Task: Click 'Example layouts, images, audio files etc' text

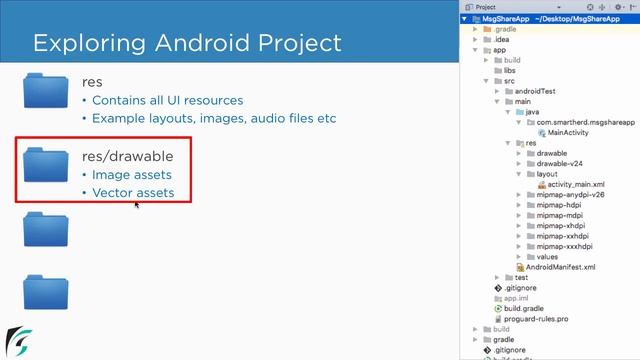Action: pos(214,118)
